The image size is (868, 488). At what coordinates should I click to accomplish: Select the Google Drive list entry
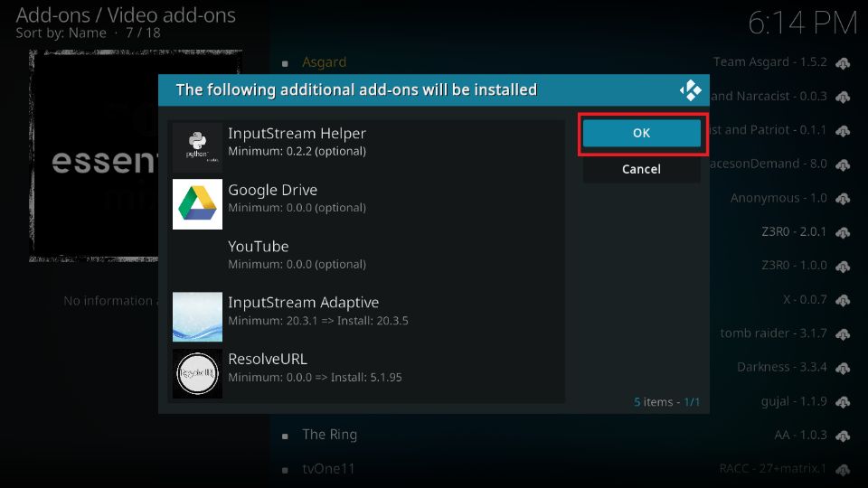pyautogui.click(x=366, y=203)
